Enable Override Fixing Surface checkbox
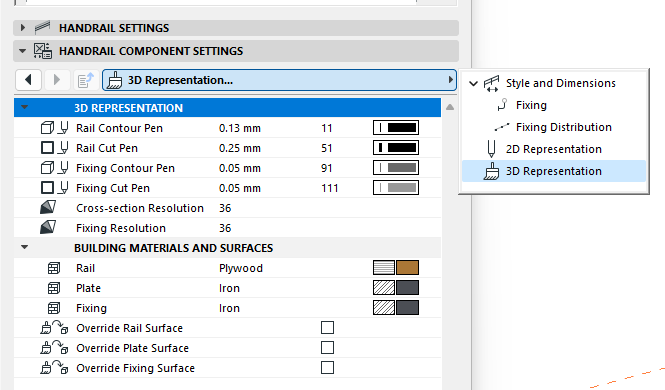 click(327, 368)
